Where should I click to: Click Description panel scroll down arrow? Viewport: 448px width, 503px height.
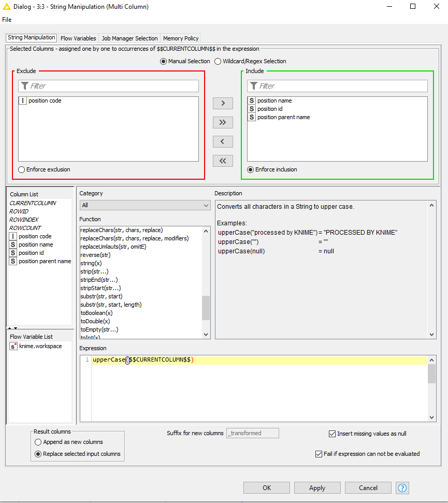tap(431, 334)
